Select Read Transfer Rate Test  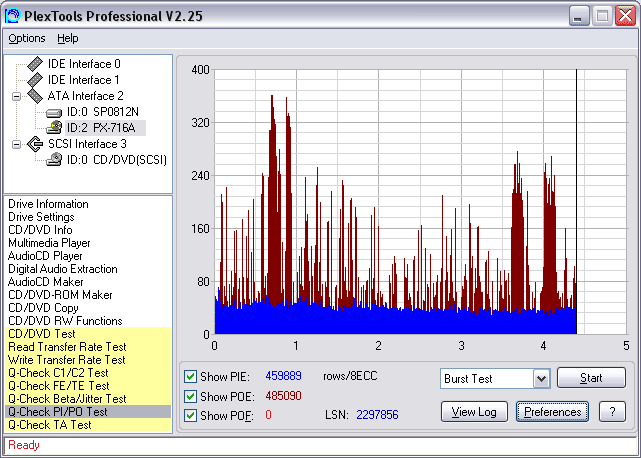pos(88,347)
